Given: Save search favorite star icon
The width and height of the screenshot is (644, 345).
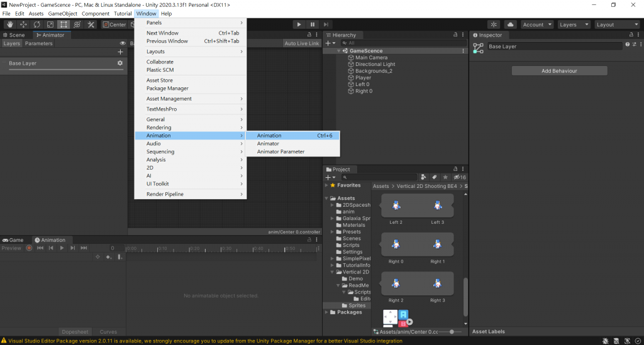Looking at the screenshot, I should (x=445, y=177).
